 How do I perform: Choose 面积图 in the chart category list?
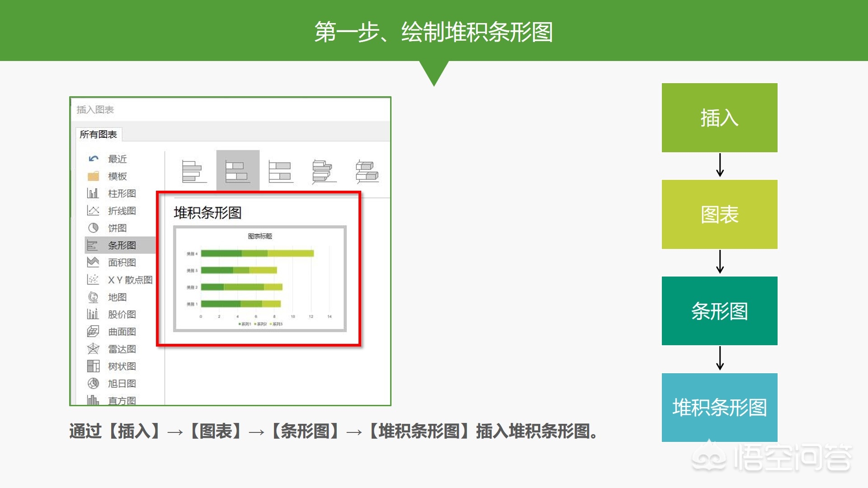(x=122, y=263)
